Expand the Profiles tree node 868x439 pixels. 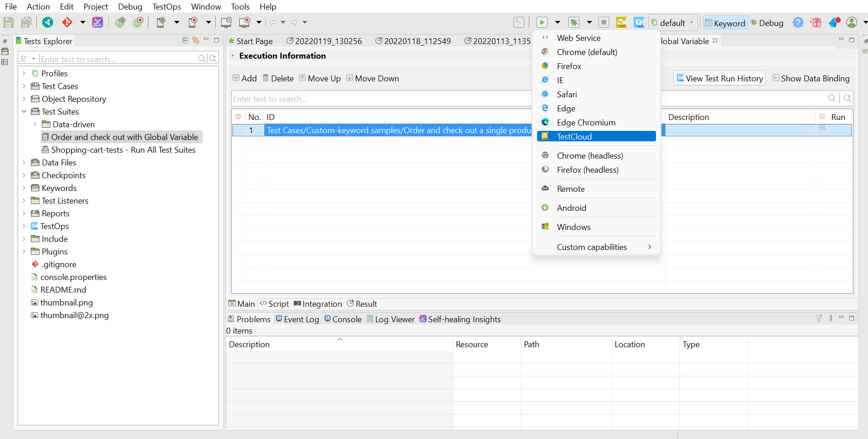[x=24, y=73]
